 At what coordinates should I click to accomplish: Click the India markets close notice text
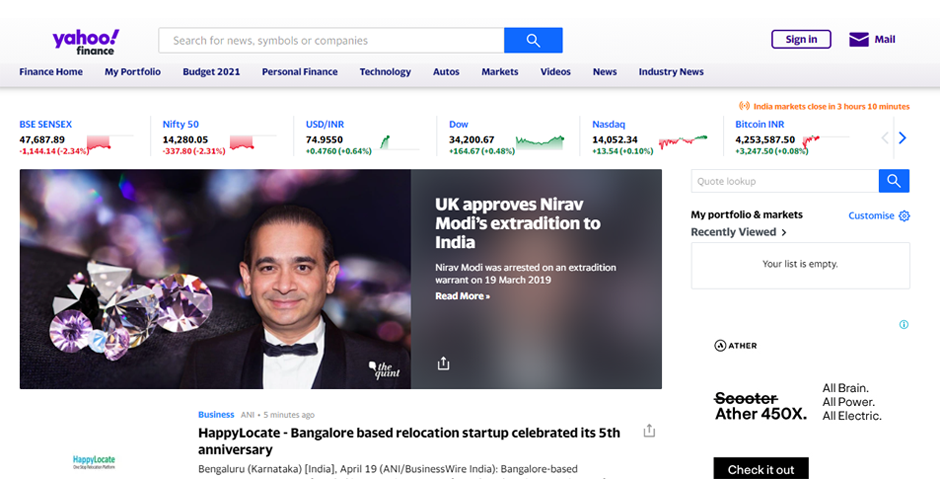pyautogui.click(x=831, y=107)
